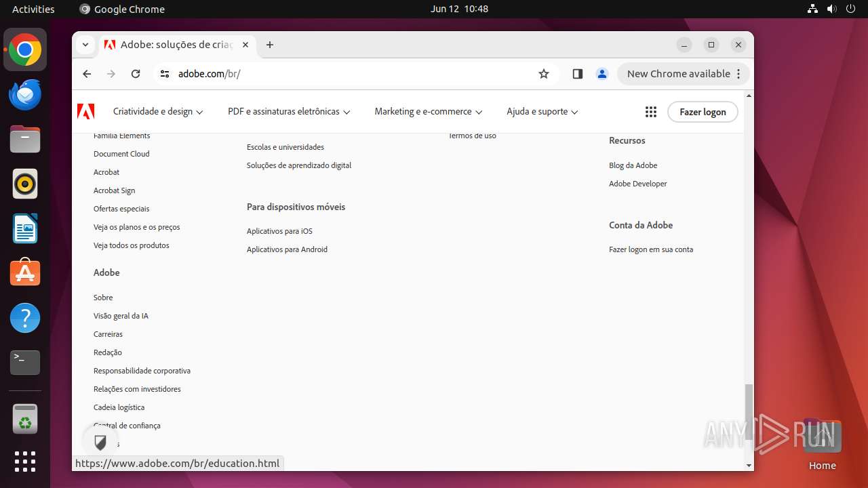This screenshot has width=868, height=488.
Task: Open the clock Jun 12 10:48 calendar
Action: point(459,9)
